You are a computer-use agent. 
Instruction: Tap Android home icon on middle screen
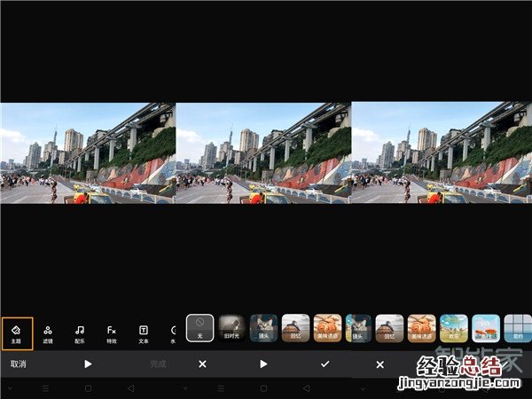(263, 388)
